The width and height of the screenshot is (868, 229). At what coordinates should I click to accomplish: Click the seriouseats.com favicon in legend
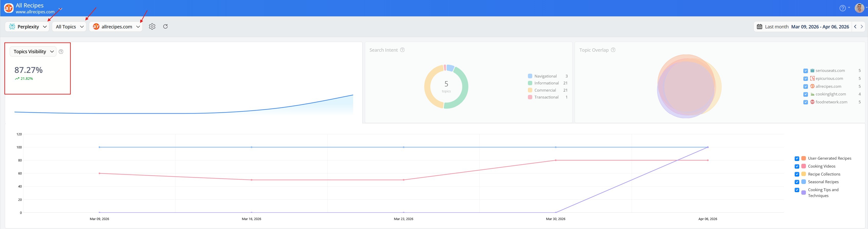(812, 70)
